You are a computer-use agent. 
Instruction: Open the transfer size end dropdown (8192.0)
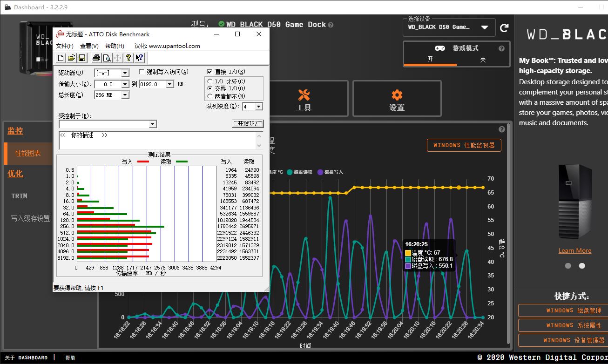coord(169,84)
